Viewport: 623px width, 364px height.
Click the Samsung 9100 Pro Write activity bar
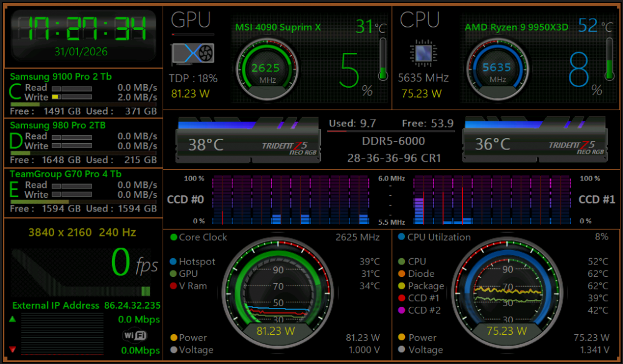point(72,98)
